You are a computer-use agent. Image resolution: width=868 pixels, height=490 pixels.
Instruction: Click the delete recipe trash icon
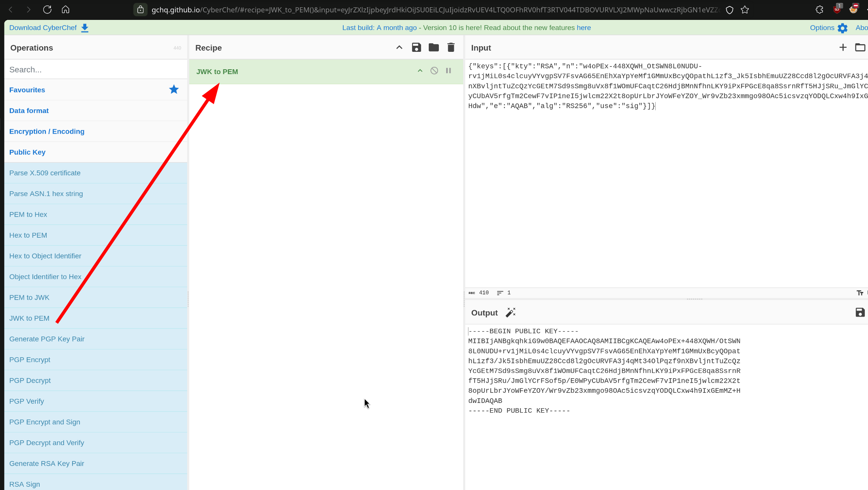pos(451,48)
